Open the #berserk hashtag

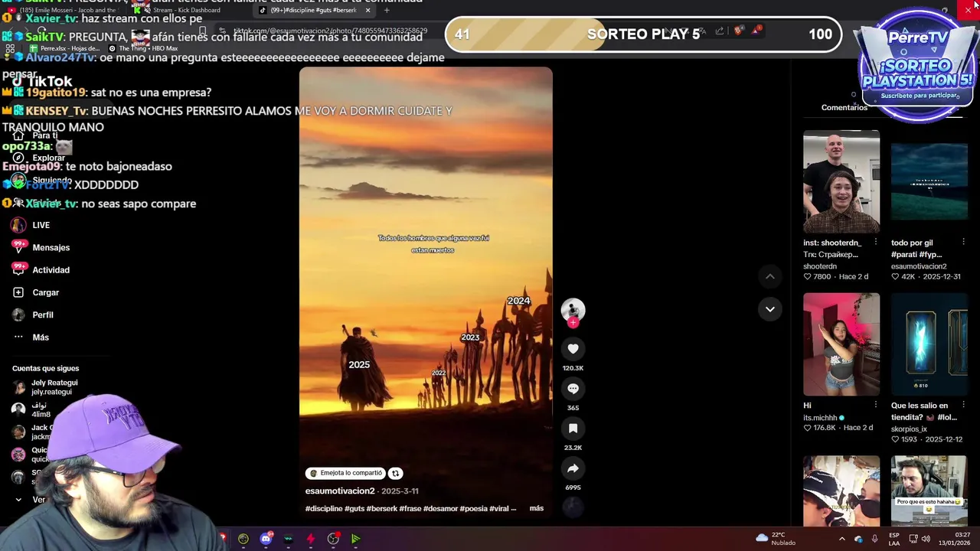381,508
